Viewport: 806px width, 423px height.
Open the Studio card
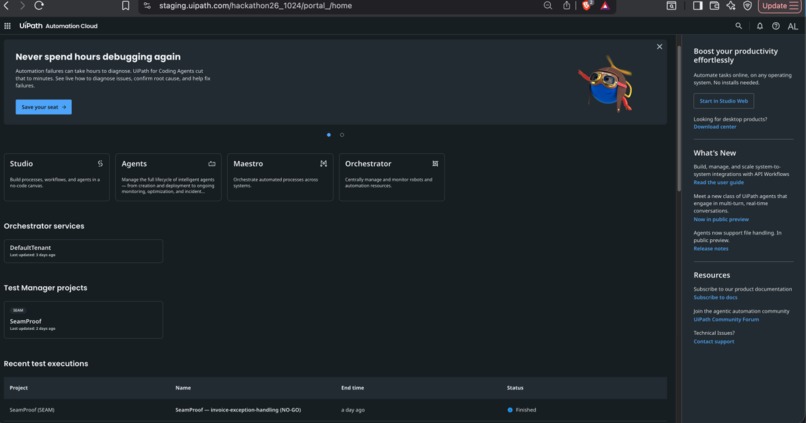[x=57, y=177]
